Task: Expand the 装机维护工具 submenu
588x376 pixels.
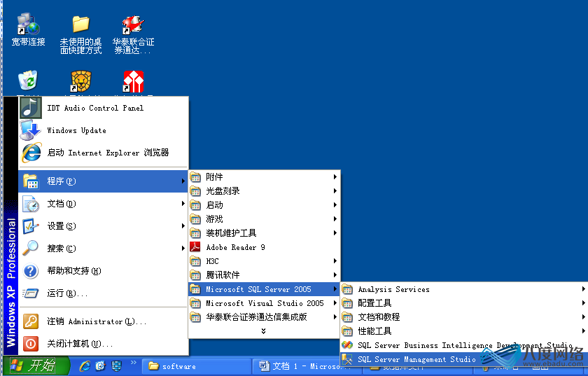Action: [265, 233]
